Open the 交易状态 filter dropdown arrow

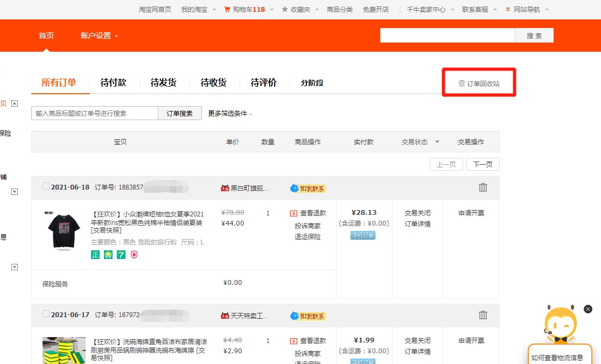(437, 142)
